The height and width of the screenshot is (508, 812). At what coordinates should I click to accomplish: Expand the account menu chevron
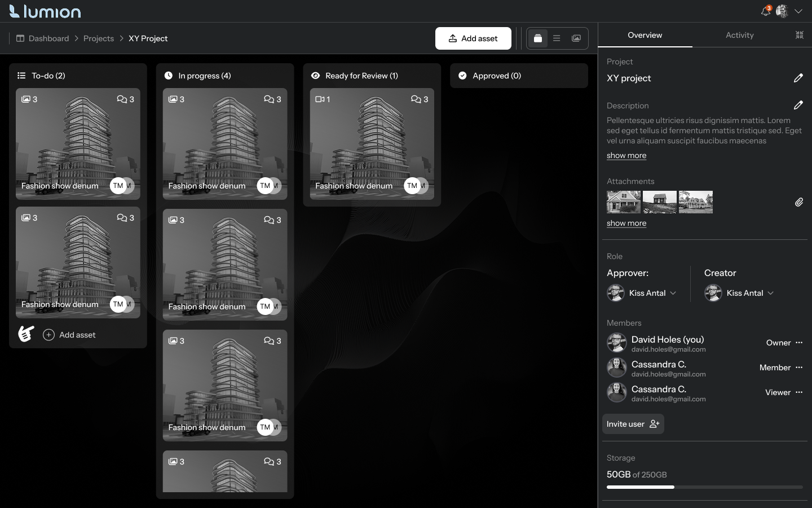pyautogui.click(x=798, y=11)
